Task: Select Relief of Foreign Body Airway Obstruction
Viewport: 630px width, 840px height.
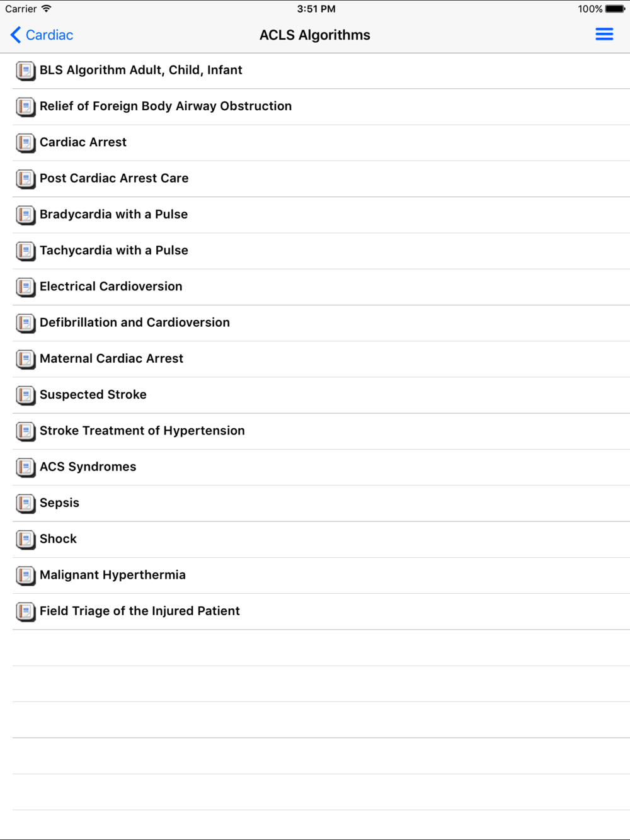Action: (x=321, y=107)
